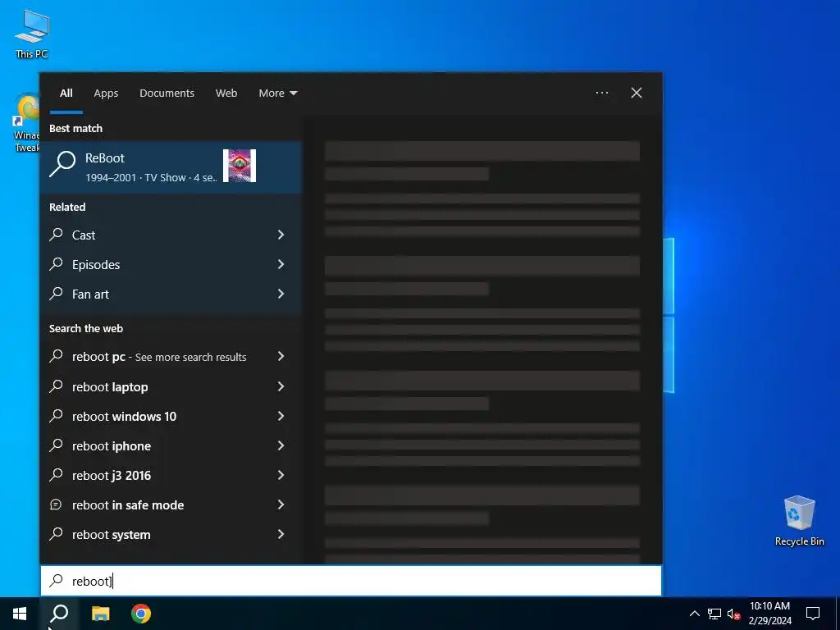Click the magnifier icon beside reboot j3 2016
Screen dimensions: 840x630
[x=57, y=474]
